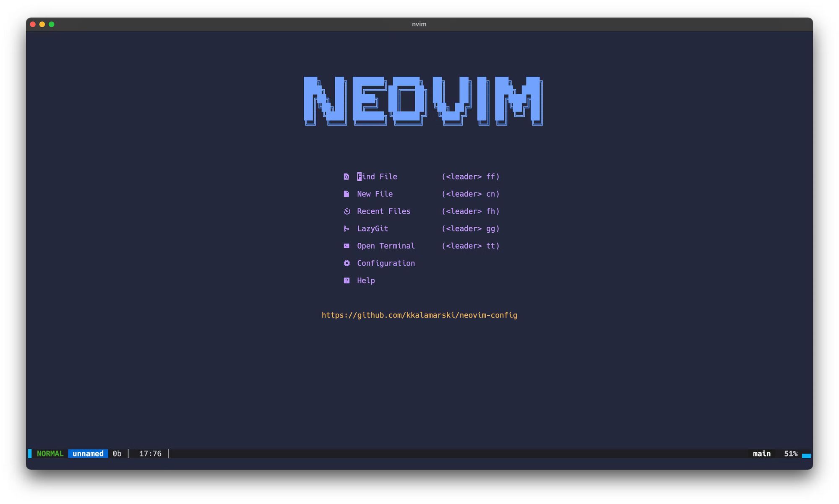Toggle the file byte size display
Viewport: 839px width, 504px height.
115,453
